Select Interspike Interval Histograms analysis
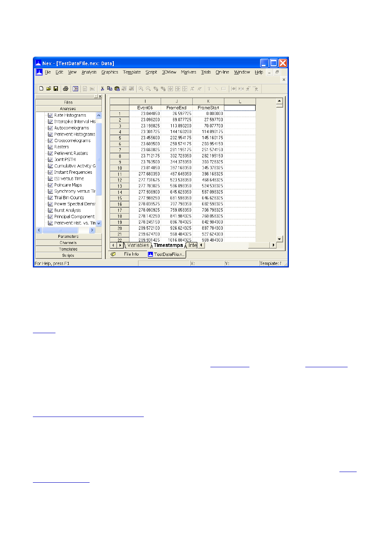 (x=75, y=122)
